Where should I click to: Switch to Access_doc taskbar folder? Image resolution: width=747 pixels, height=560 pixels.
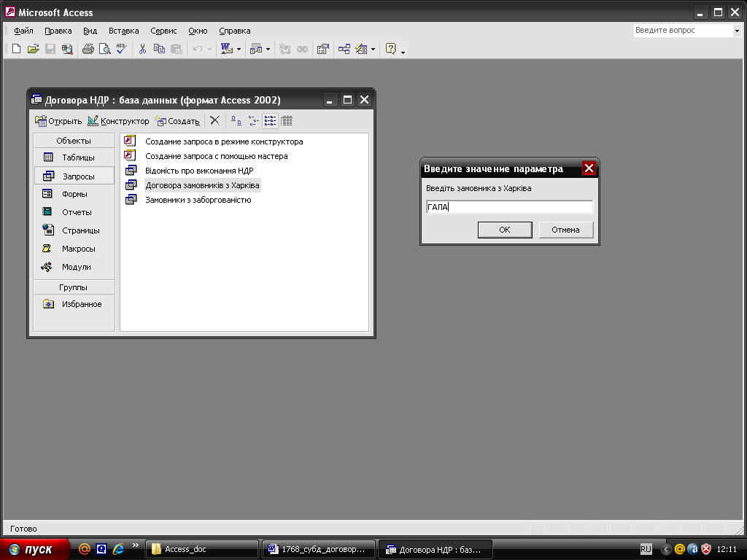pos(201,549)
